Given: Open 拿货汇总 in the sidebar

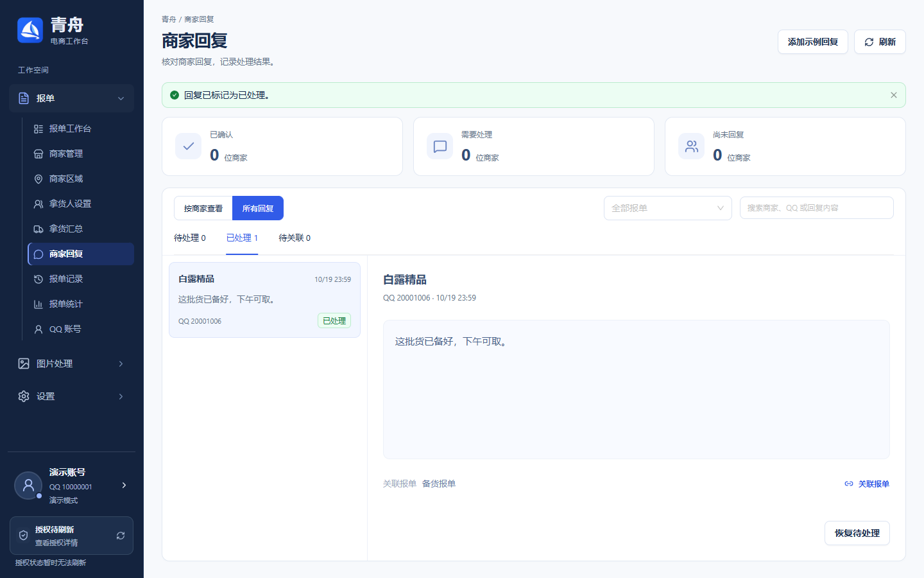Looking at the screenshot, I should [x=81, y=229].
